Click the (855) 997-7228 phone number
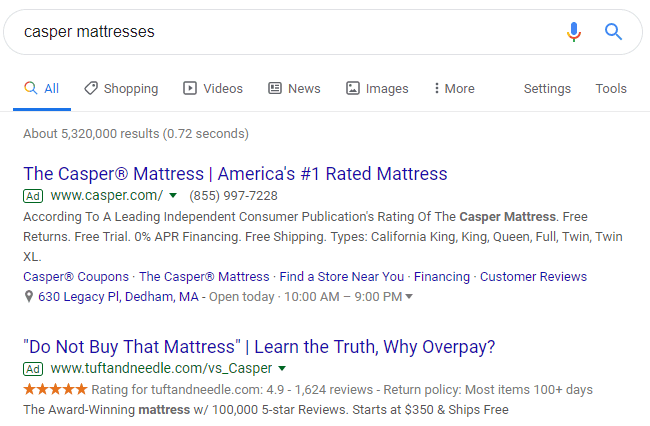The height and width of the screenshot is (426, 650). point(233,196)
